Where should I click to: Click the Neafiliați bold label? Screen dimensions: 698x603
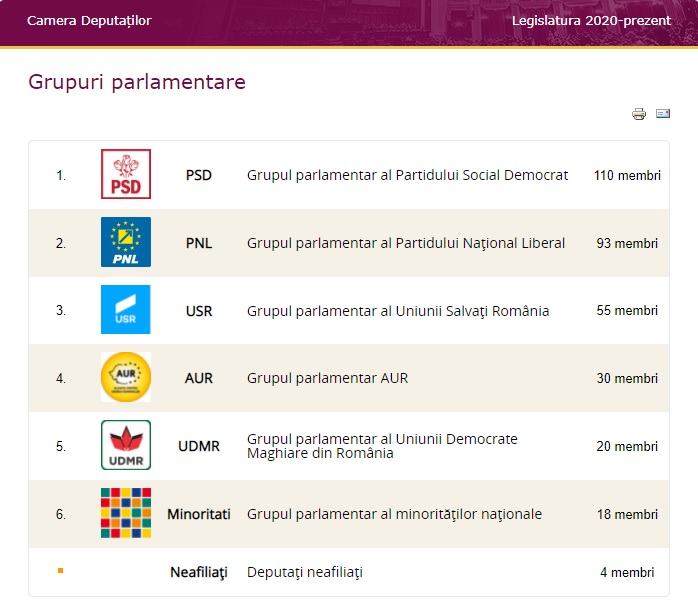[199, 572]
